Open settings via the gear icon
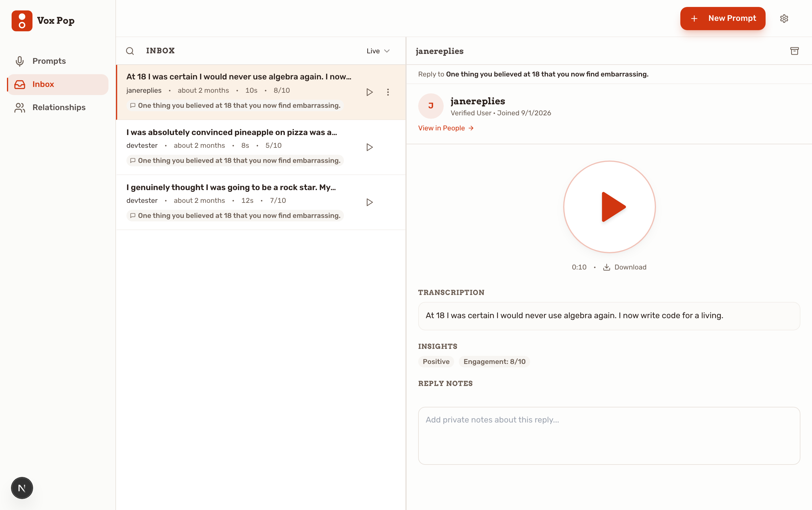 [784, 19]
